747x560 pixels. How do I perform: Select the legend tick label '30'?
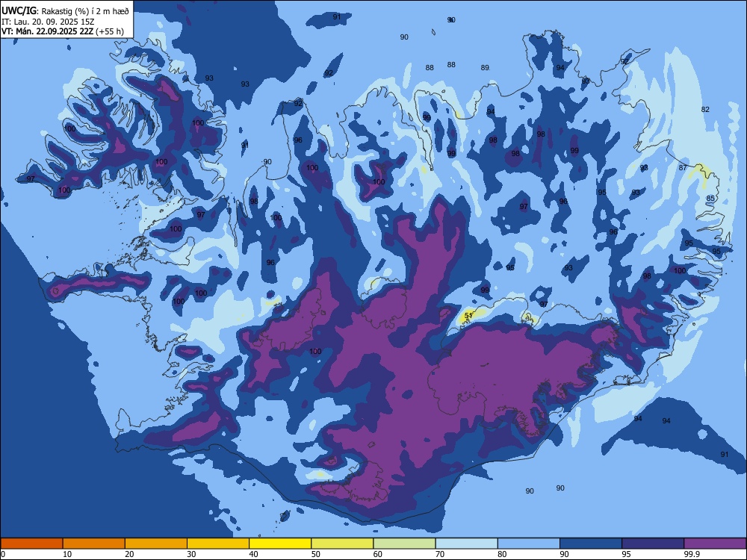[x=191, y=554]
